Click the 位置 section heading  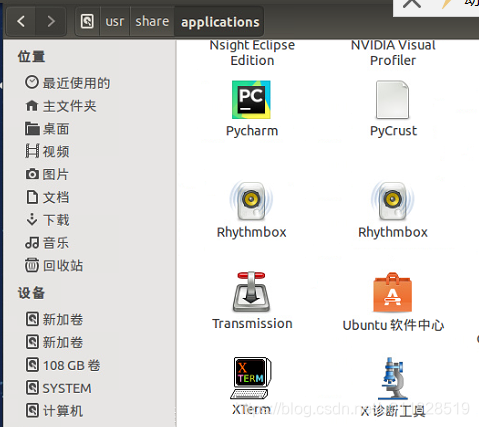coord(31,56)
